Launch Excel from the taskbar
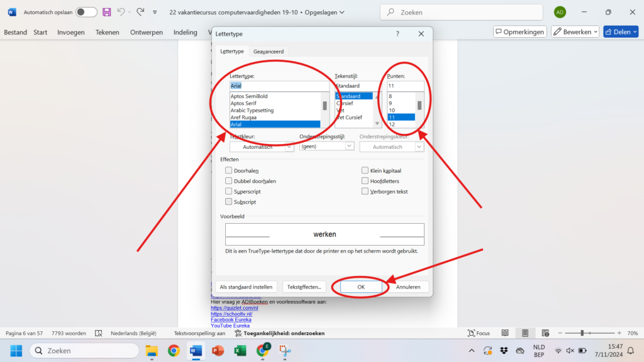Screen dimensions: 644x362 (240, 351)
